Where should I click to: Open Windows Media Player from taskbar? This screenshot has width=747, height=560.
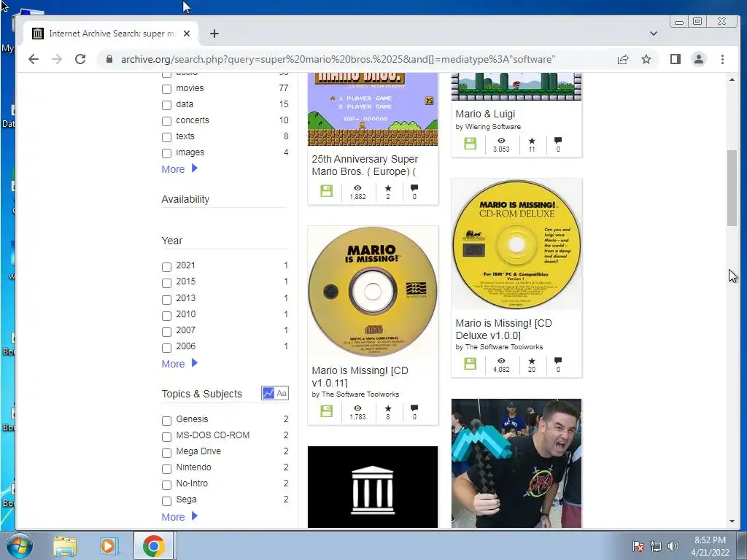[108, 545]
